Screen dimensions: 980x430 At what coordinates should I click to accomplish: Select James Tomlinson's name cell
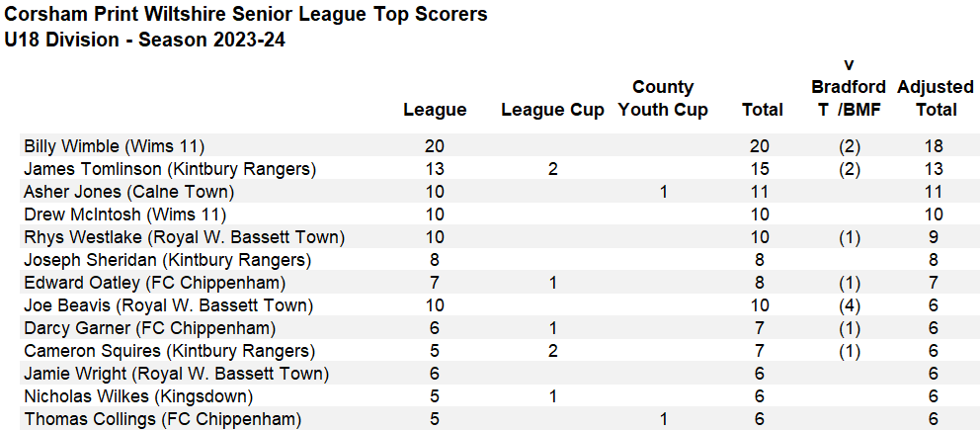click(x=170, y=169)
